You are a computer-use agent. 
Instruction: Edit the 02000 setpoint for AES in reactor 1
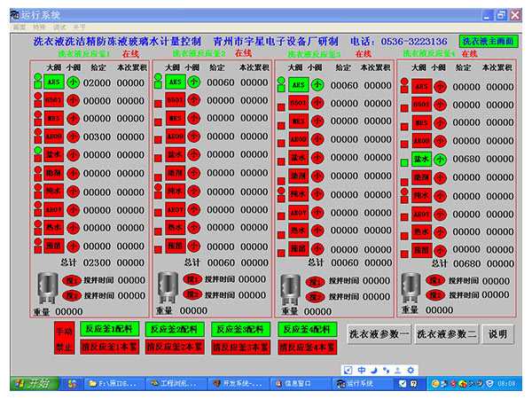tap(97, 82)
